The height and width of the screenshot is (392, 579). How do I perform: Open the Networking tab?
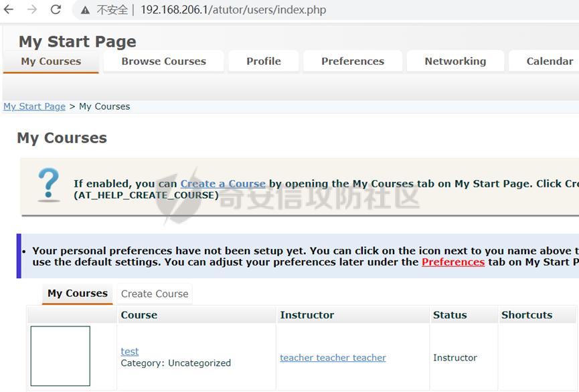[455, 62]
